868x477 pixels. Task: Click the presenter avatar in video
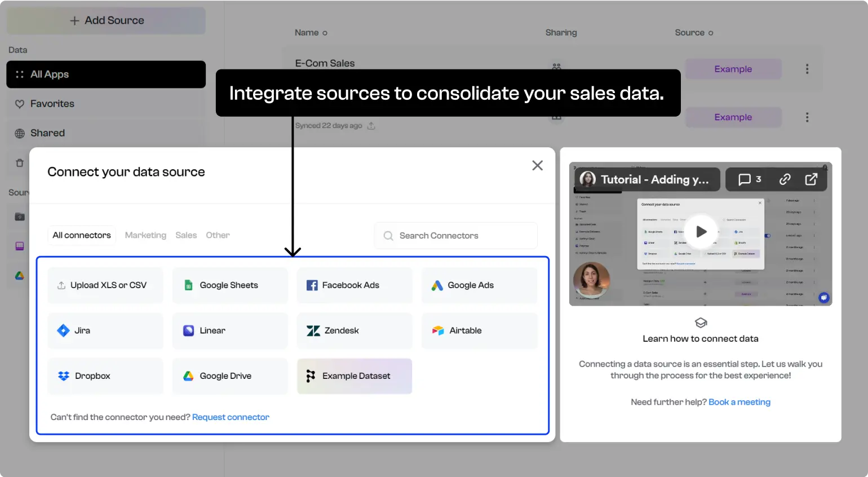click(x=592, y=280)
